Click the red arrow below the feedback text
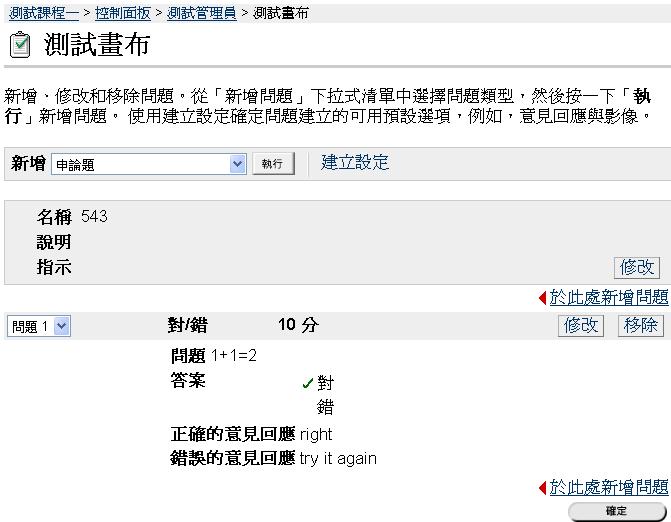 tap(543, 488)
